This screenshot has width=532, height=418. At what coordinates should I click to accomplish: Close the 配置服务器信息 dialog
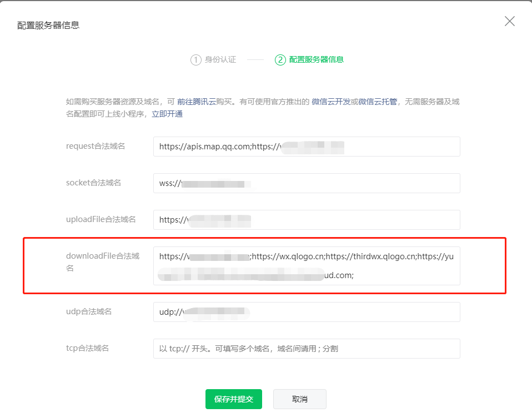(x=510, y=22)
